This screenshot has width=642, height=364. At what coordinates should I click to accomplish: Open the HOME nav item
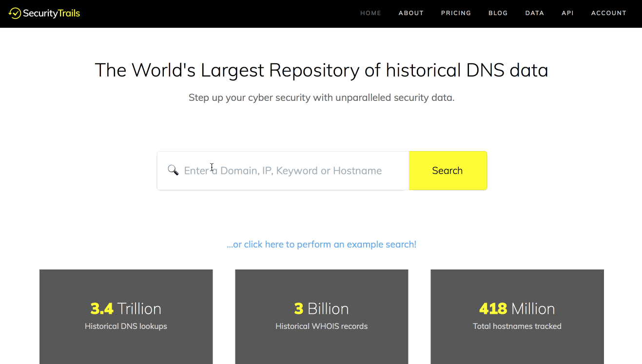[370, 13]
